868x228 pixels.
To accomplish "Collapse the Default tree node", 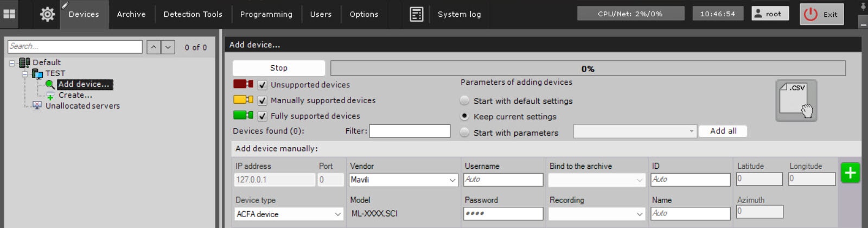I will [12, 63].
